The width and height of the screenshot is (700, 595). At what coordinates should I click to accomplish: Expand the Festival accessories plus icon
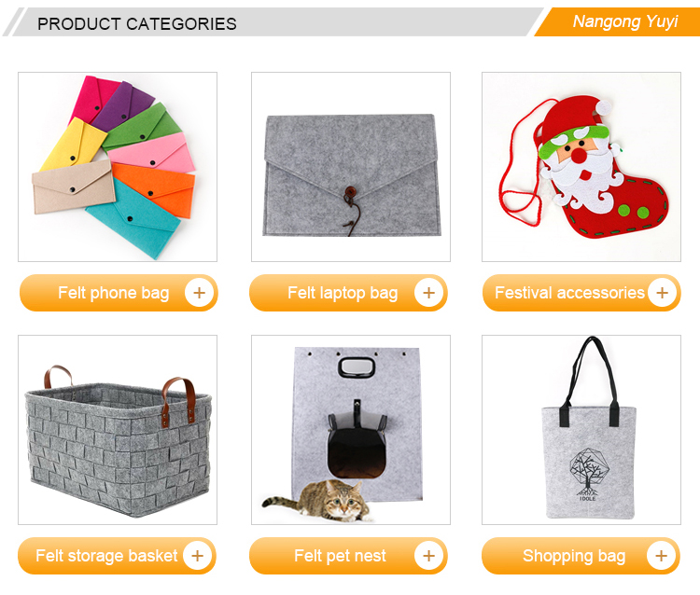point(662,293)
